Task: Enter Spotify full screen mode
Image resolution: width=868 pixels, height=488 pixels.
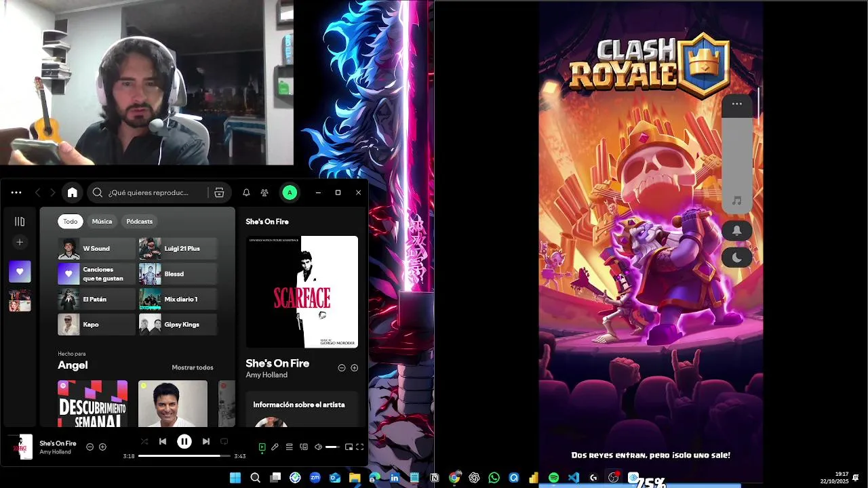Action: pyautogui.click(x=360, y=447)
